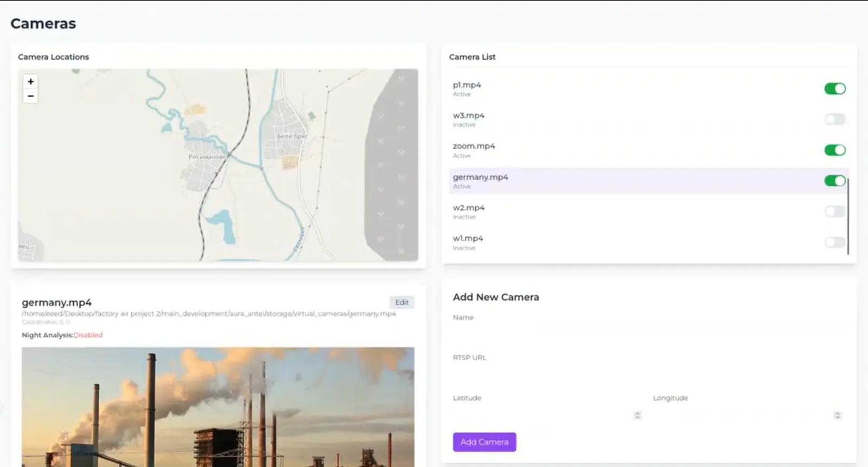Click the germany.mp4 video preview
The image size is (868, 467).
218,407
